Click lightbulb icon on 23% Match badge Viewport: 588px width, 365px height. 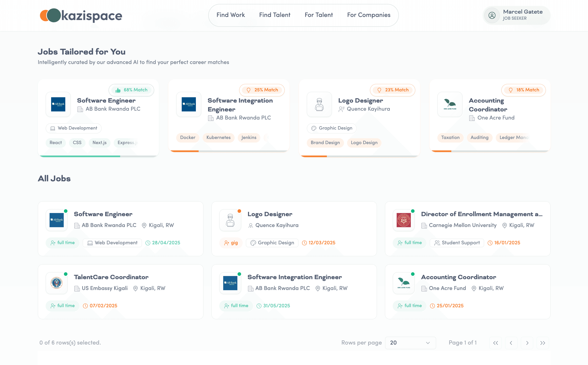tap(379, 90)
